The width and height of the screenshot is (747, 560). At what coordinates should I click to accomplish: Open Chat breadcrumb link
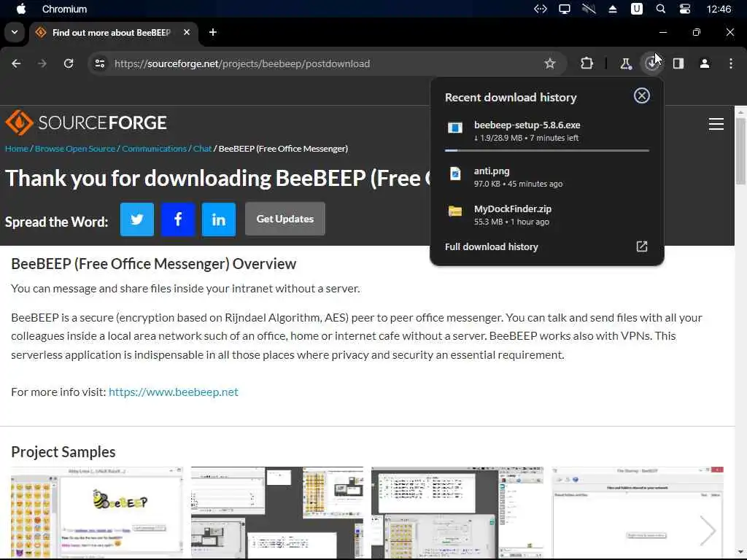click(x=202, y=149)
